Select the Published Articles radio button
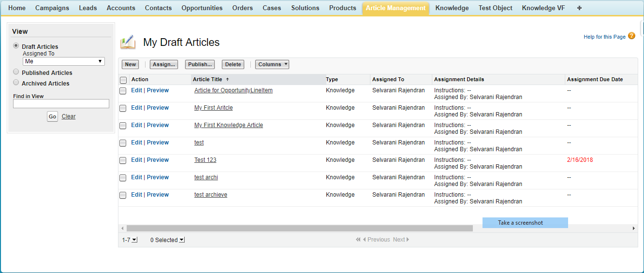This screenshot has width=644, height=273. click(16, 72)
